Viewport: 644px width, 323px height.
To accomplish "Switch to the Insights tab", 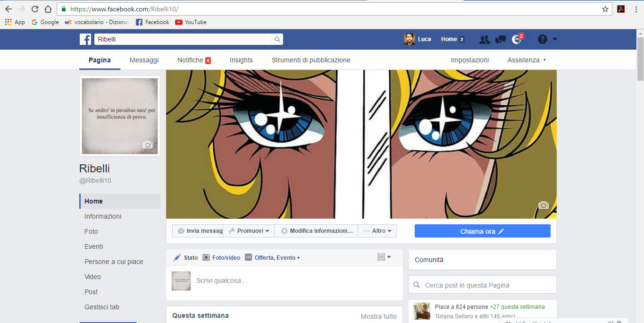I will pos(241,60).
